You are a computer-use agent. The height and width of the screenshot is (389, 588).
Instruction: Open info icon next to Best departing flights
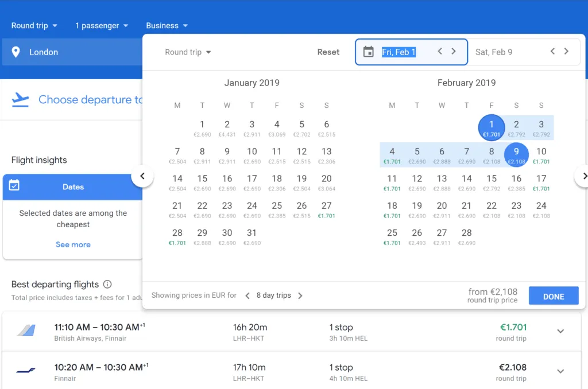tap(107, 285)
